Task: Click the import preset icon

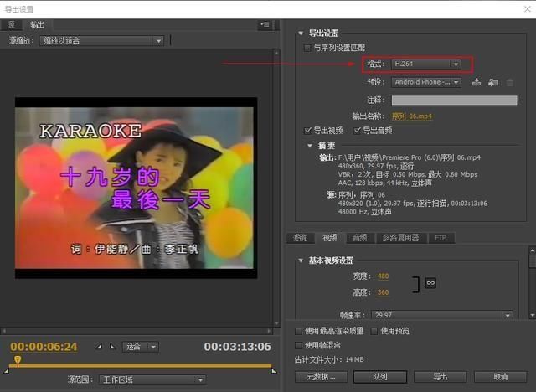Action: click(493, 82)
